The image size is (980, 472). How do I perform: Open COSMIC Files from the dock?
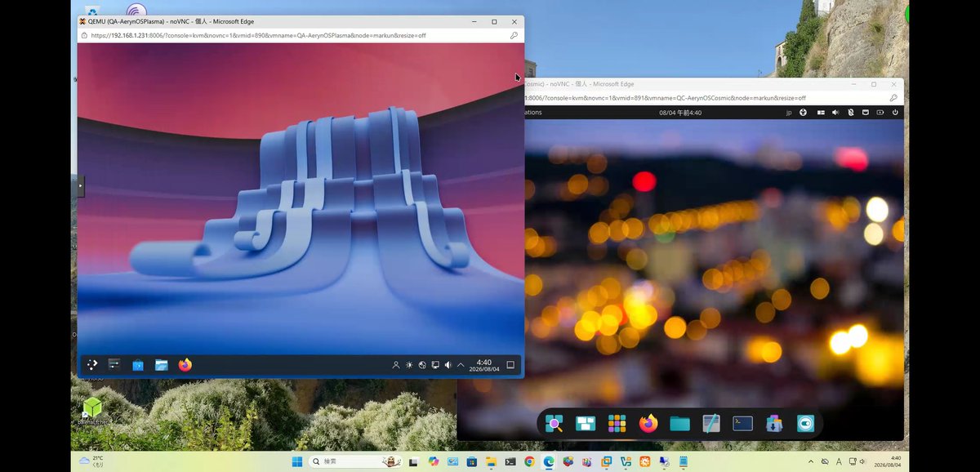tap(679, 423)
